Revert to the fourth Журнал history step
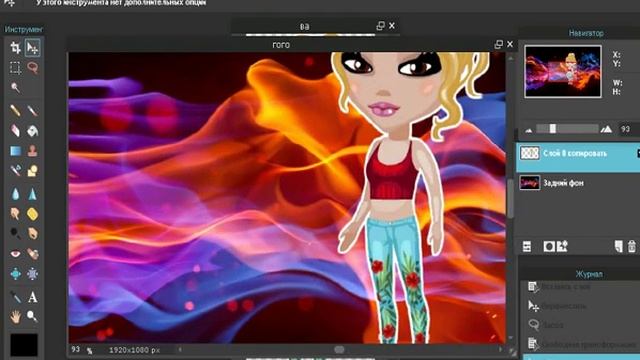Screen dimensions: 640x360 [580, 344]
